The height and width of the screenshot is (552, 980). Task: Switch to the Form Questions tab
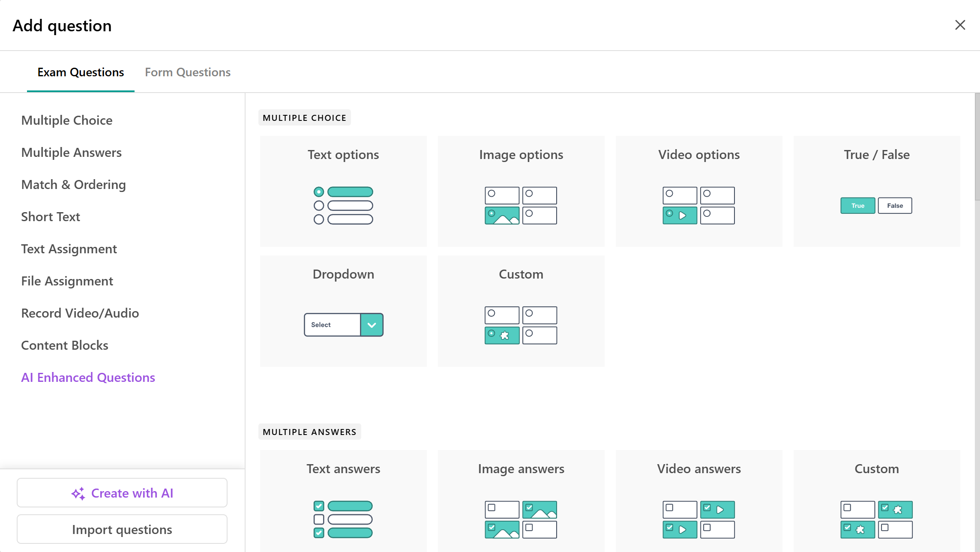pyautogui.click(x=187, y=72)
